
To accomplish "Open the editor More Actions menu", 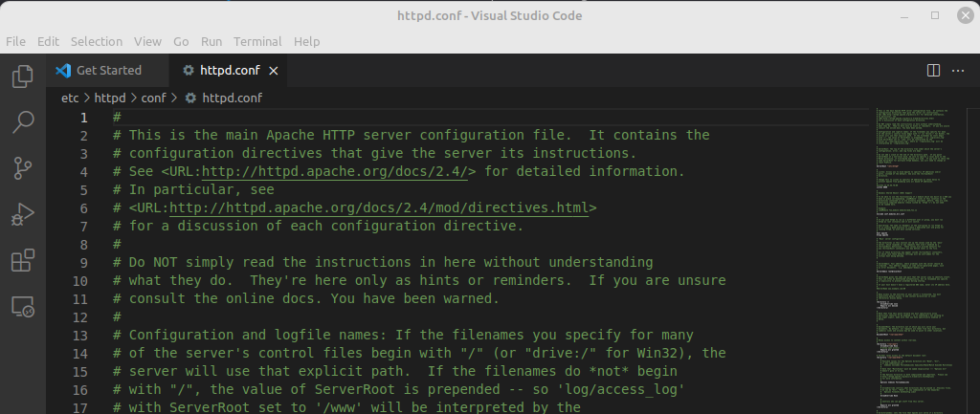I will [x=959, y=71].
